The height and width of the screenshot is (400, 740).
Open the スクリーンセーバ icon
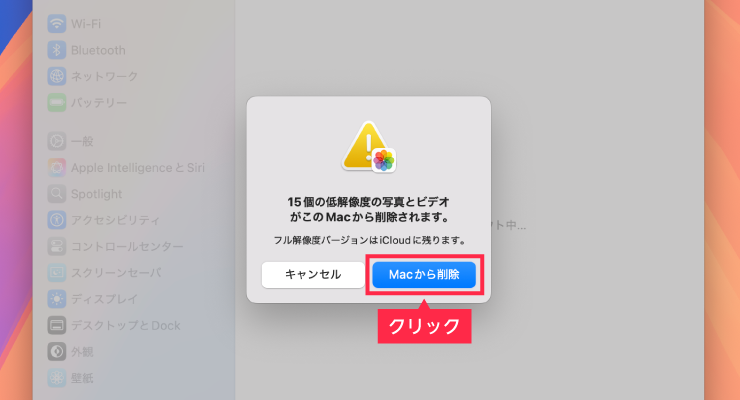pyautogui.click(x=57, y=273)
